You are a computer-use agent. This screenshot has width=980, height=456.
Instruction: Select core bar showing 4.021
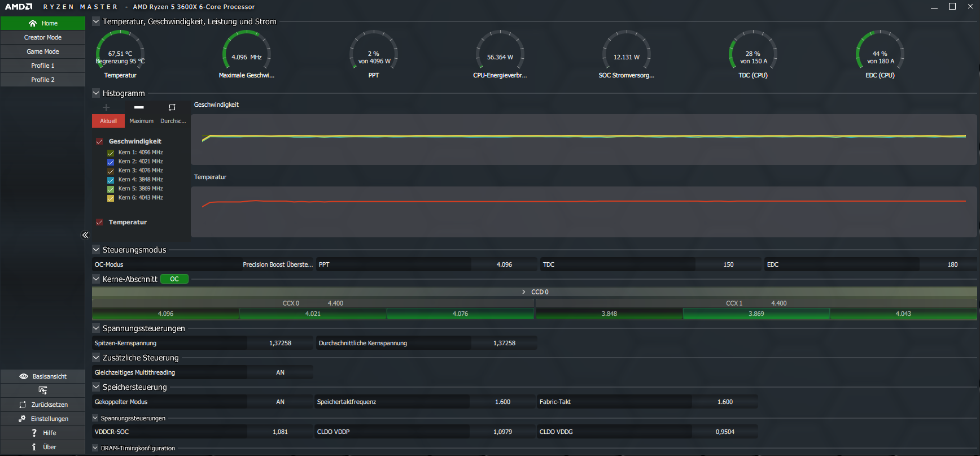313,314
